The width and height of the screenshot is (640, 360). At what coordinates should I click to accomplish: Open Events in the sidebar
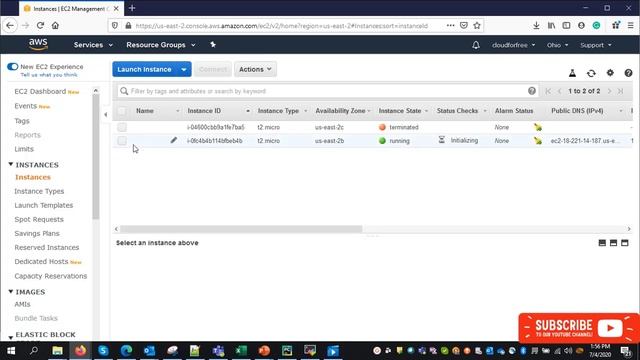[25, 106]
